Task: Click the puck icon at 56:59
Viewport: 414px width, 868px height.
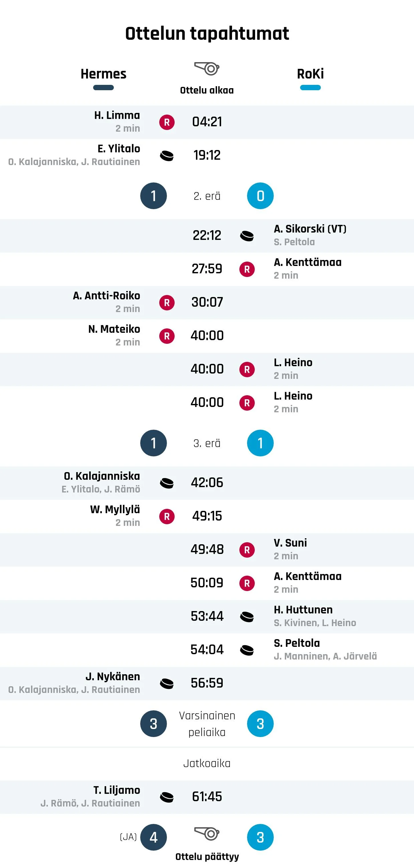Action: [x=167, y=683]
